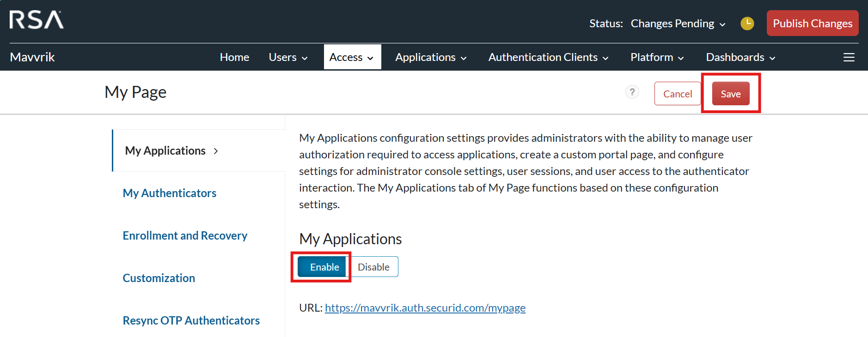Expand the Platform menu
Viewport: 868px width, 337px height.
[x=656, y=57]
